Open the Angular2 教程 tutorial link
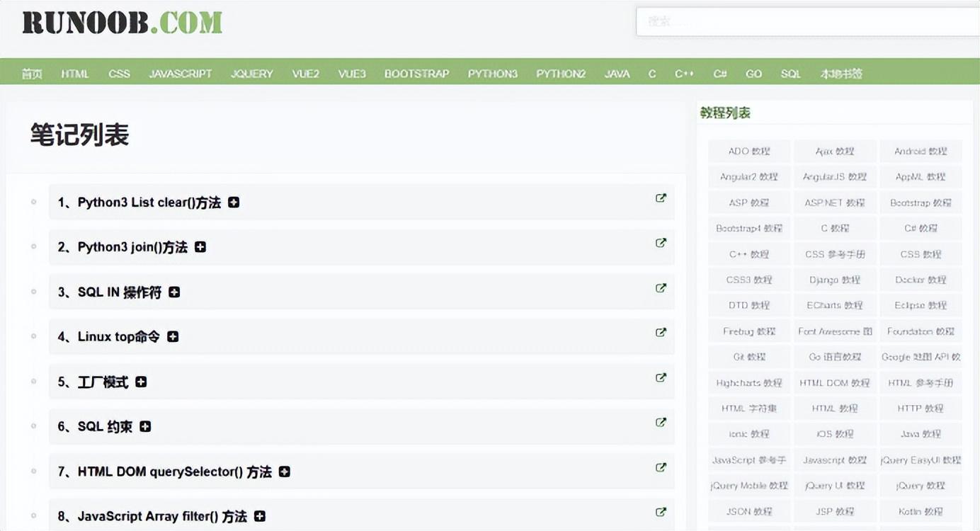Viewport: 980px width, 531px height. click(749, 177)
